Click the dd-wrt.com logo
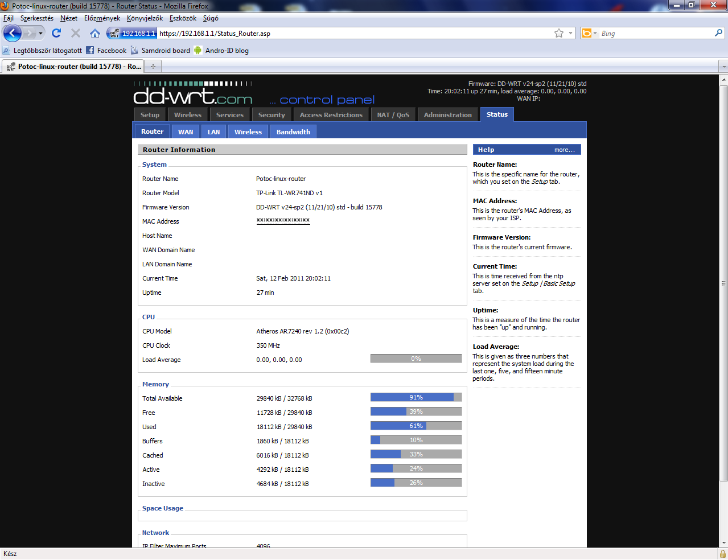 [x=193, y=94]
